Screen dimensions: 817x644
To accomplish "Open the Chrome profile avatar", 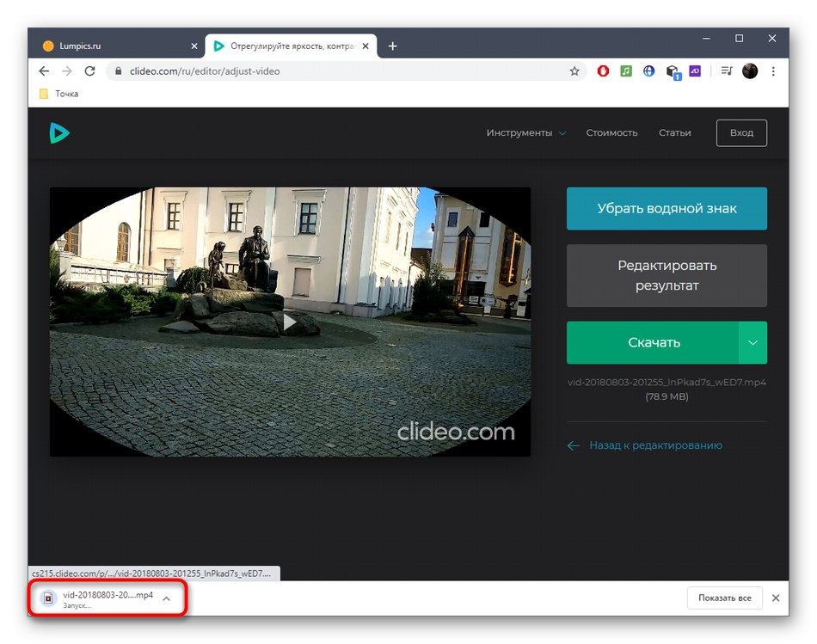I will coord(750,71).
